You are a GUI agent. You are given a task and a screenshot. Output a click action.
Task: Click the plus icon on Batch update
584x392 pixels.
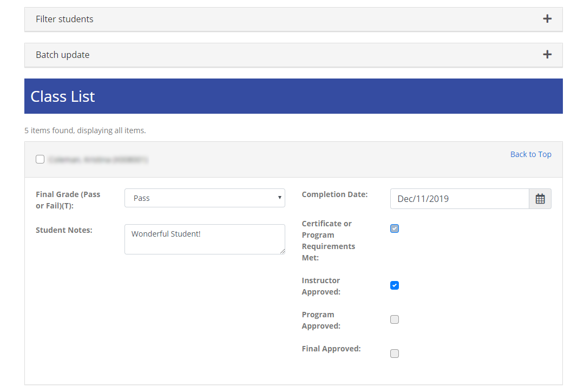coord(547,55)
